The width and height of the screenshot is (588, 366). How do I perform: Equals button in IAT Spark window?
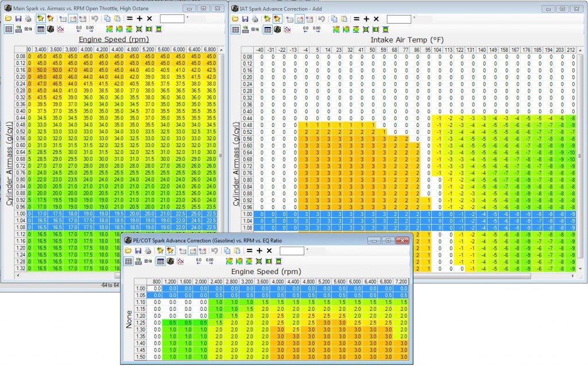[357, 19]
